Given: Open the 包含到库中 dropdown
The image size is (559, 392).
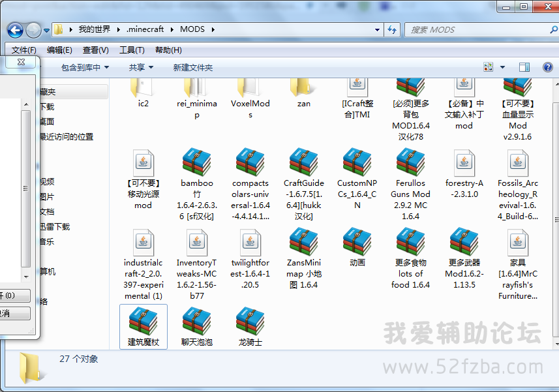Looking at the screenshot, I should click(85, 67).
